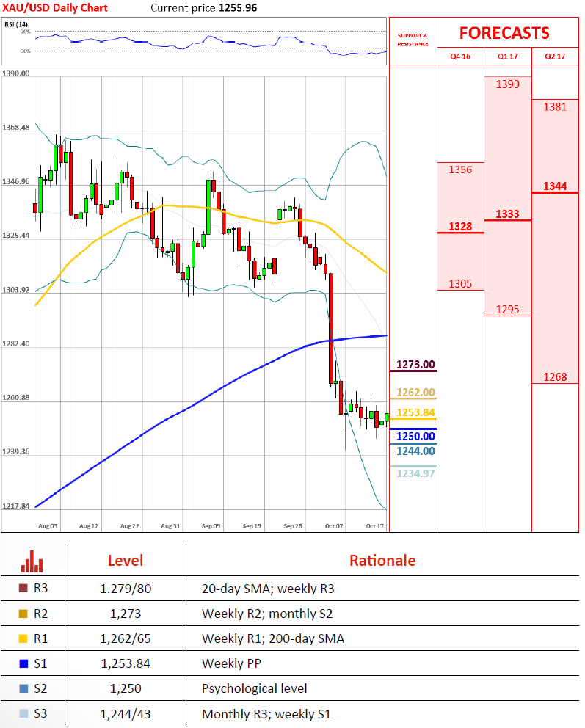Click the 1260.88 price axis label
The image size is (585, 728).
pos(16,398)
